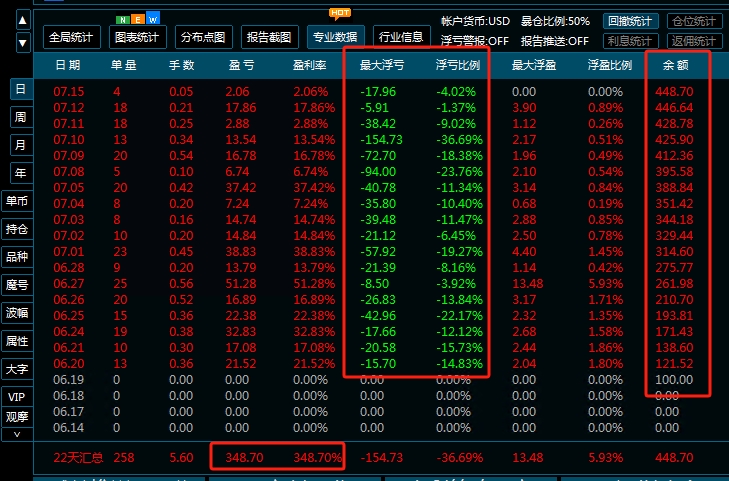The image size is (729, 481).
Task: Sort by the 浮盈比例 floating profit ratio header
Action: [x=610, y=65]
